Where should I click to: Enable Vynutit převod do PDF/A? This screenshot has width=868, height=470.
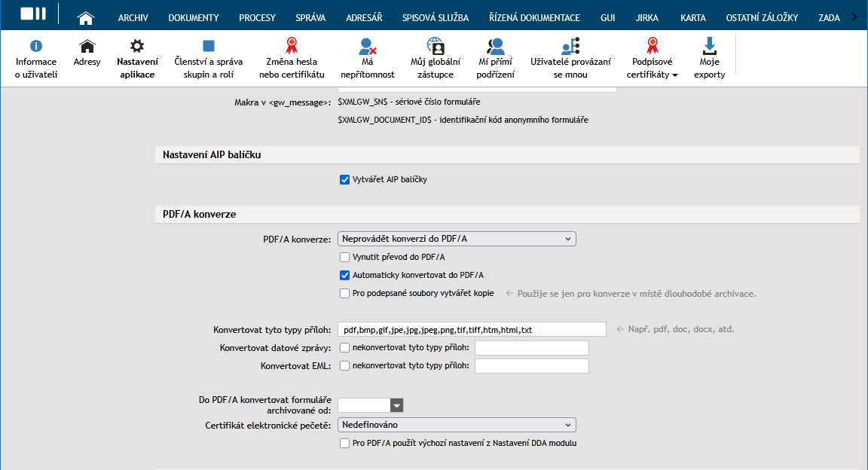coord(345,257)
